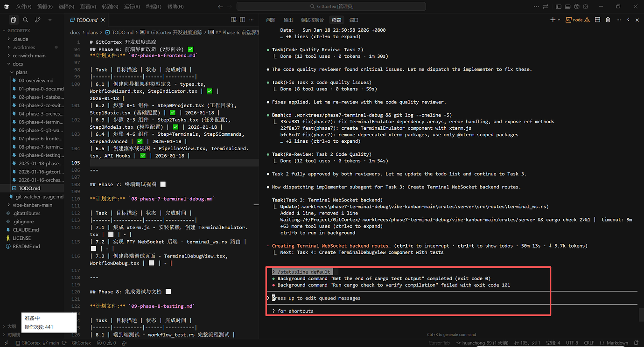The height and width of the screenshot is (347, 644).
Task: Expand the cc-switch-main folder
Action: coord(32,56)
